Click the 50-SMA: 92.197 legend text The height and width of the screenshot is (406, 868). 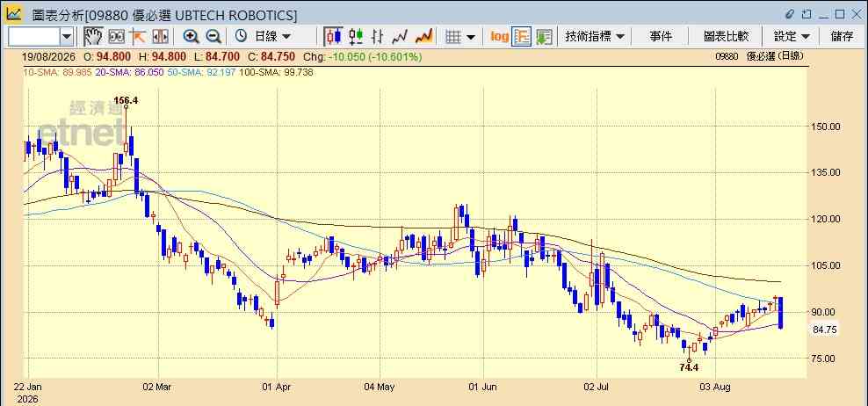click(x=201, y=72)
